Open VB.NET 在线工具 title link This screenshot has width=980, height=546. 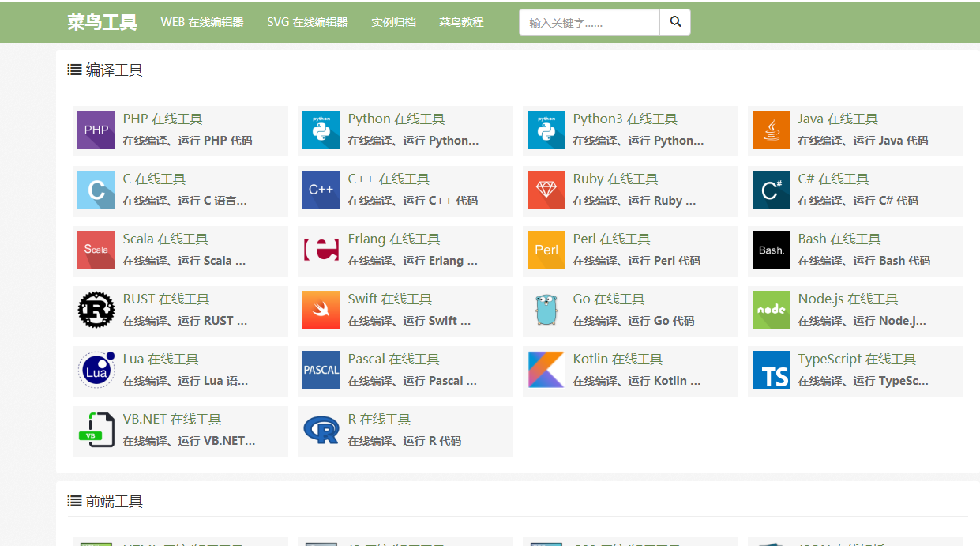click(172, 420)
